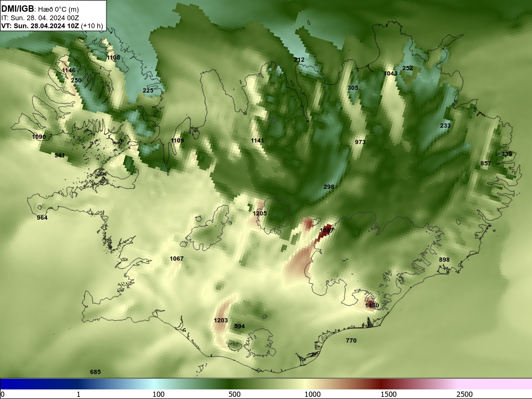Click the map value 1146

(69, 70)
